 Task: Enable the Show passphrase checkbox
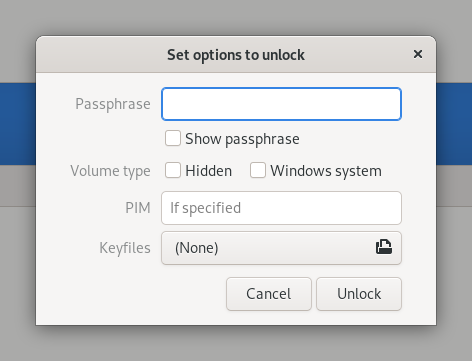click(x=173, y=138)
